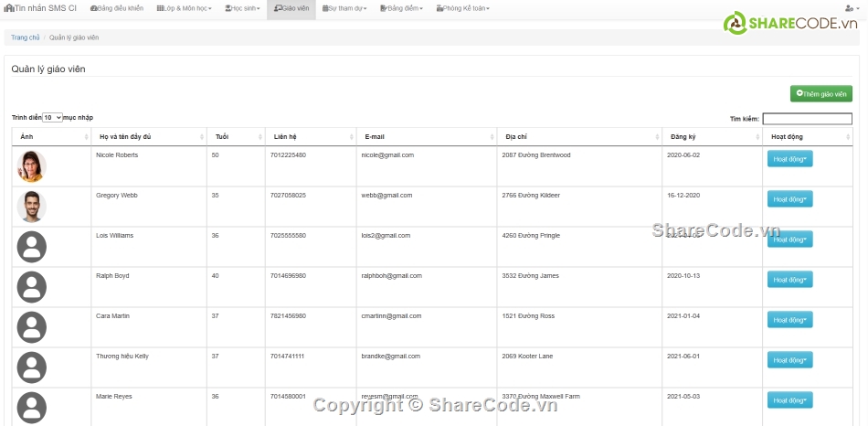This screenshot has width=868, height=426.
Task: Click email ralphboh@gmail.com
Action: click(391, 276)
